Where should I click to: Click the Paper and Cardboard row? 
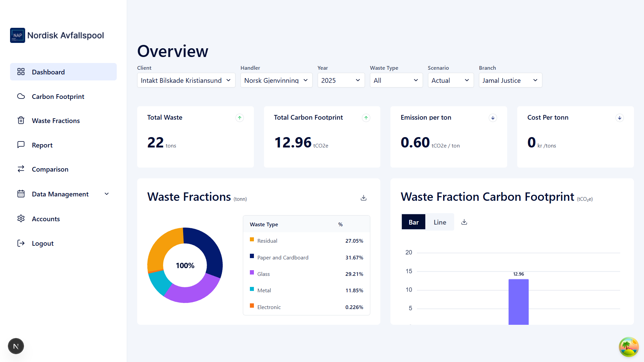click(307, 257)
